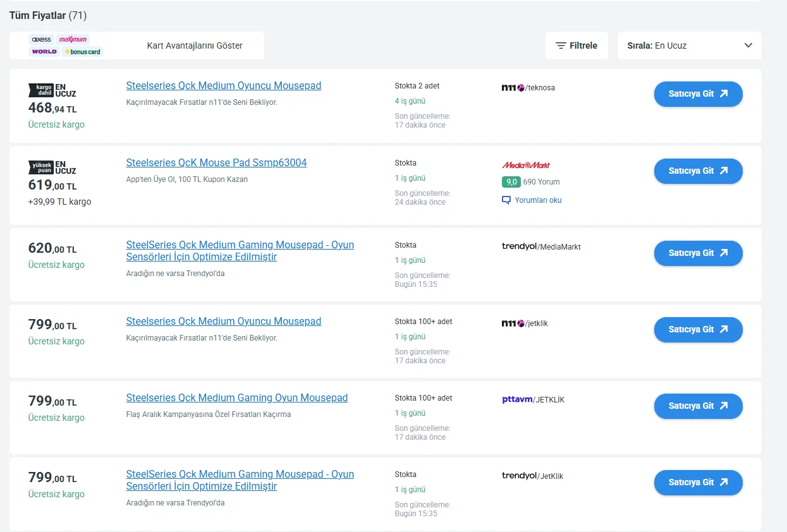Click the n11 /teknosa seller logo
This screenshot has height=532, width=787.
tap(528, 88)
